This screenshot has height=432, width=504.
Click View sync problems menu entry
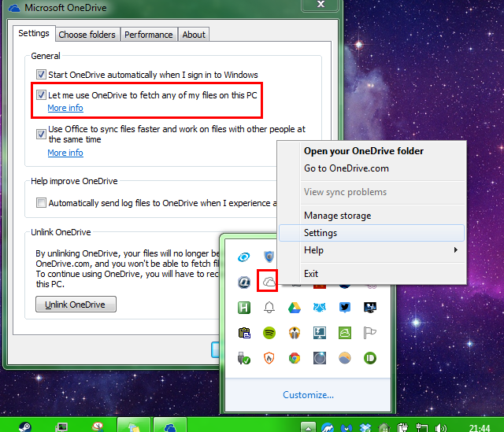(346, 192)
